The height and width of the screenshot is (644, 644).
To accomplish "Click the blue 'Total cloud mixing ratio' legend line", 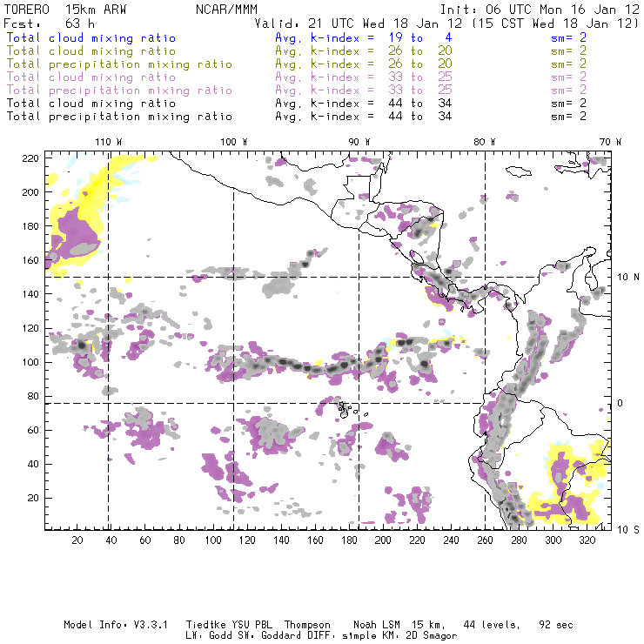I will (x=91, y=37).
